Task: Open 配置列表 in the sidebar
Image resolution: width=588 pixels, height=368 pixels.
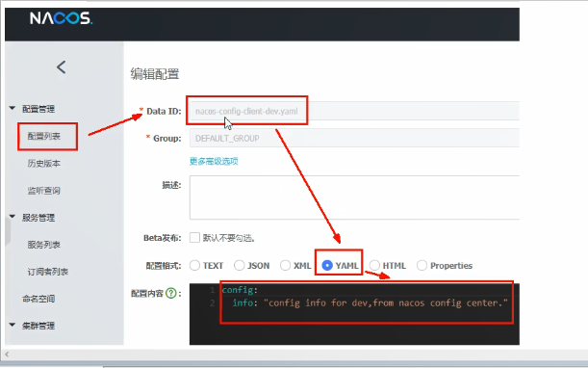Action: [44, 136]
